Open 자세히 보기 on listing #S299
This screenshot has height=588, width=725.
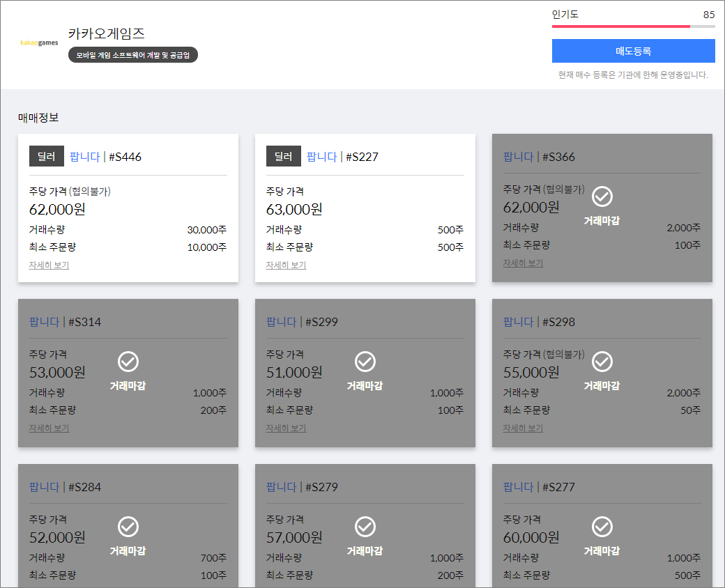(287, 428)
